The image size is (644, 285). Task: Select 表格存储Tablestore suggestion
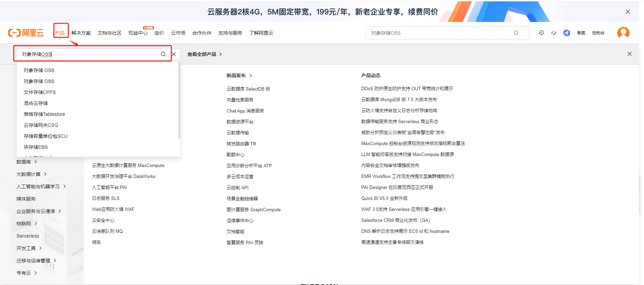tap(44, 114)
